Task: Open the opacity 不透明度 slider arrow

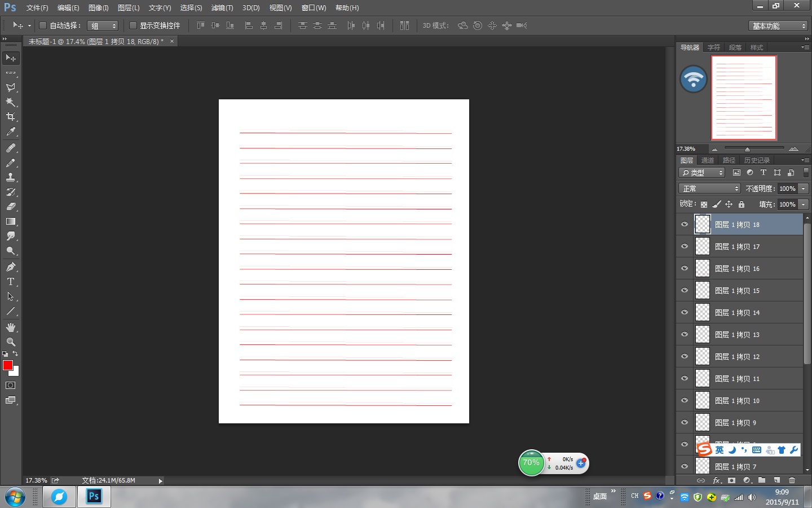Action: click(804, 189)
